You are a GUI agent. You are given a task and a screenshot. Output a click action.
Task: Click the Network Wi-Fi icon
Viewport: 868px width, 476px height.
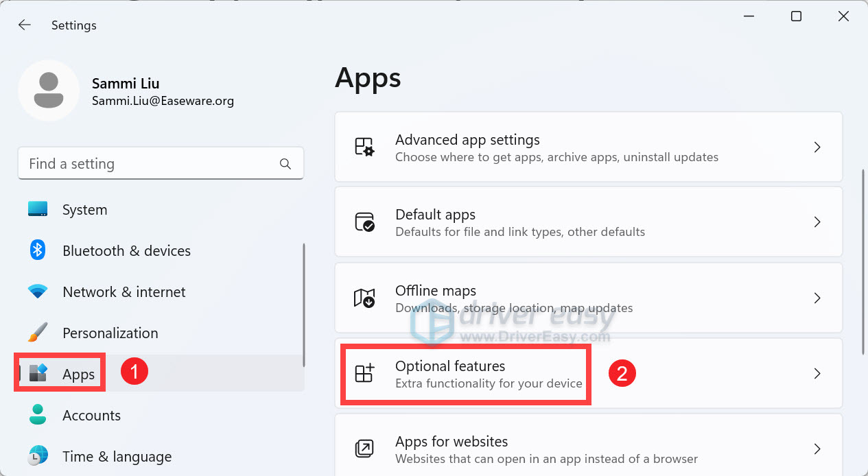(38, 291)
